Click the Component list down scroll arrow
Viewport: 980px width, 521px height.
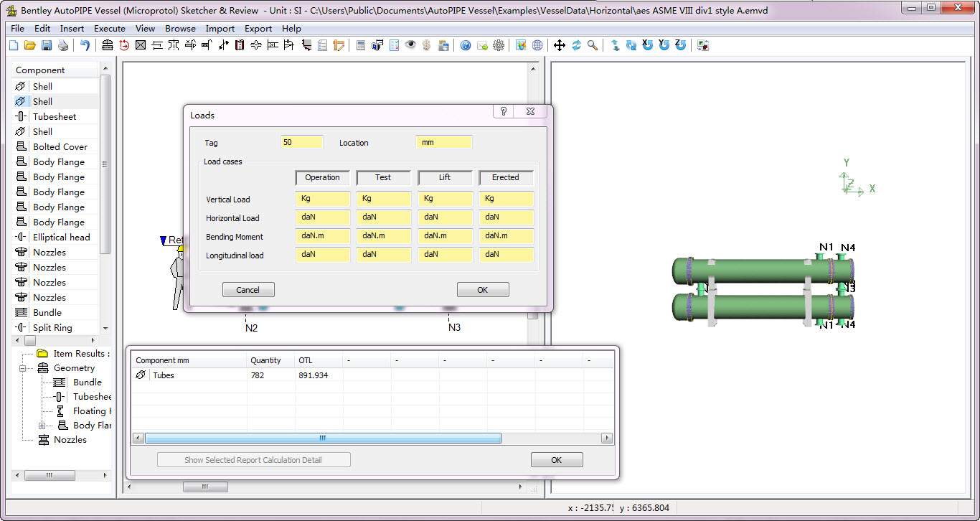[x=105, y=328]
